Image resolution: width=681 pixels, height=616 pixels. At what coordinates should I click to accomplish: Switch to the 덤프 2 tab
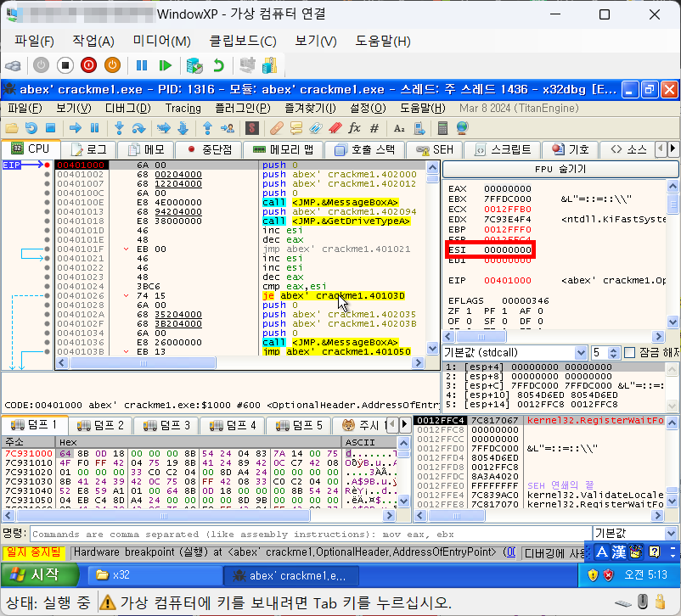point(101,425)
